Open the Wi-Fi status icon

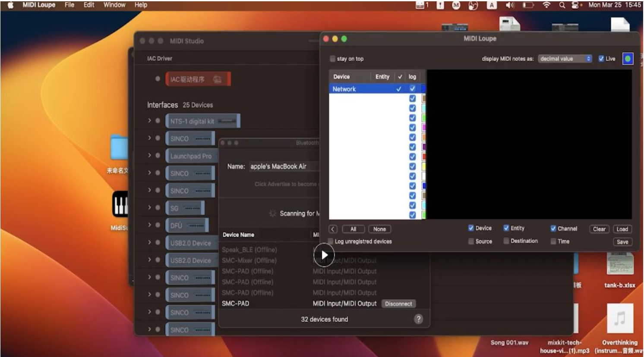(546, 5)
